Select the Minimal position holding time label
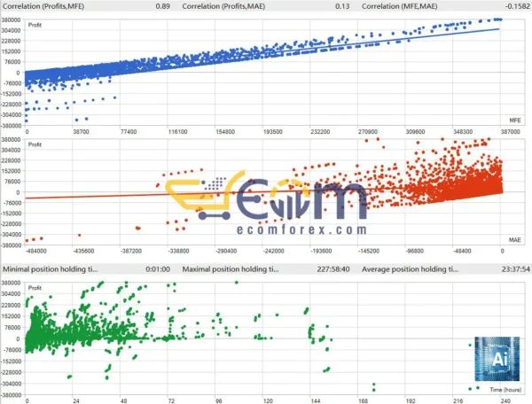The height and width of the screenshot is (404, 532). pyautogui.click(x=51, y=269)
